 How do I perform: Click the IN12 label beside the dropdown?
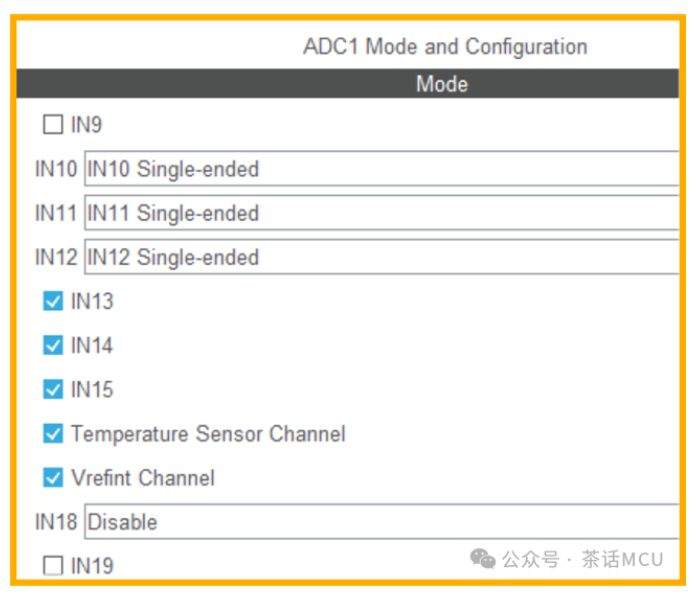pos(56,257)
